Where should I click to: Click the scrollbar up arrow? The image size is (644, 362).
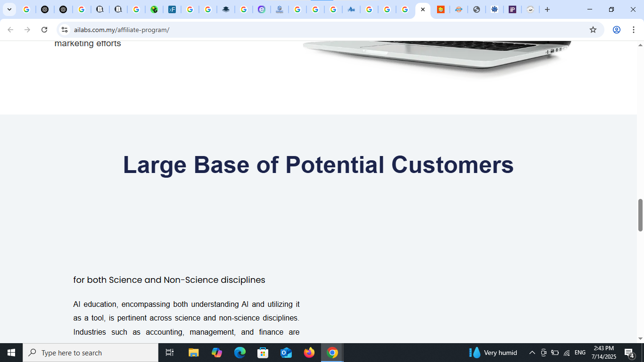(640, 45)
